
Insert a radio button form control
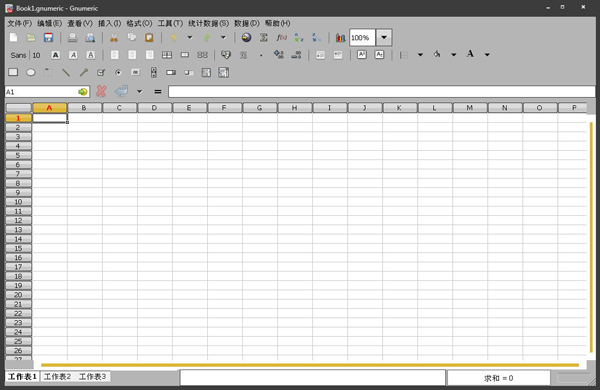(118, 72)
